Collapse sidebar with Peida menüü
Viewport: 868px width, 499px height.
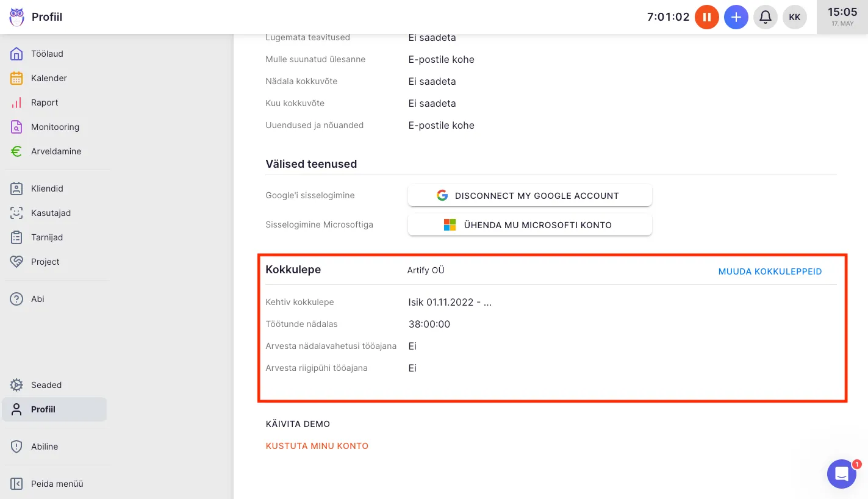tap(57, 484)
